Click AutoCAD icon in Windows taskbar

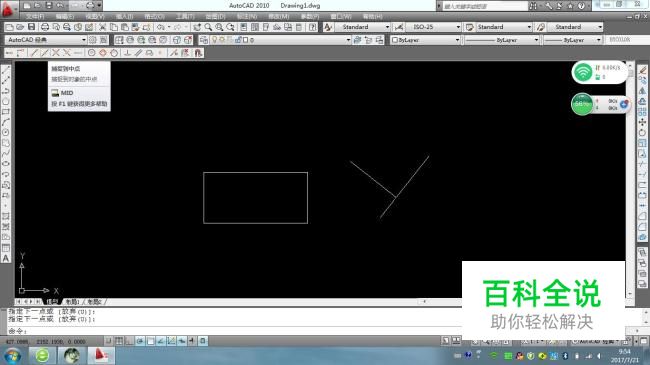[x=101, y=356]
